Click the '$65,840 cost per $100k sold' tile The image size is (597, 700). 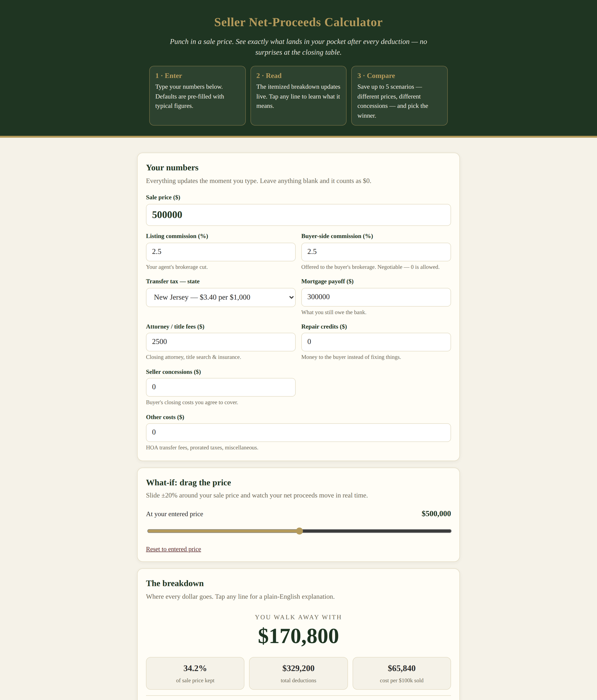click(x=401, y=673)
